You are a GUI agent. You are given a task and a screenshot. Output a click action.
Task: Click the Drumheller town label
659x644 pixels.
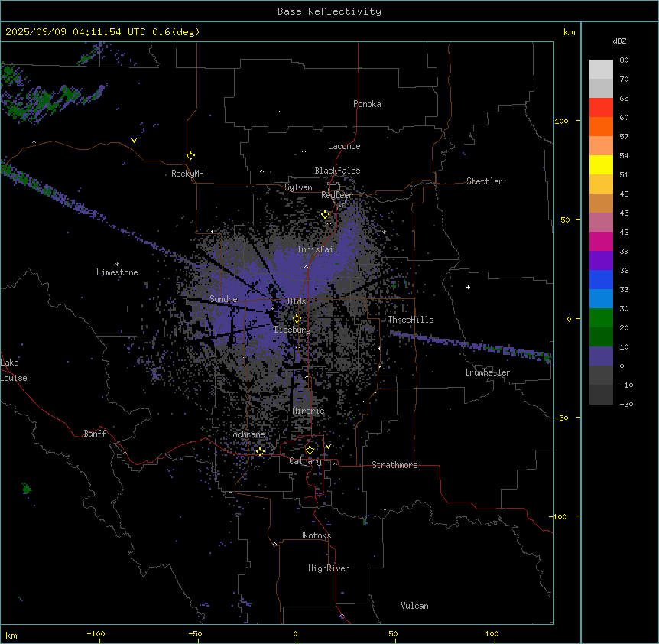488,372
